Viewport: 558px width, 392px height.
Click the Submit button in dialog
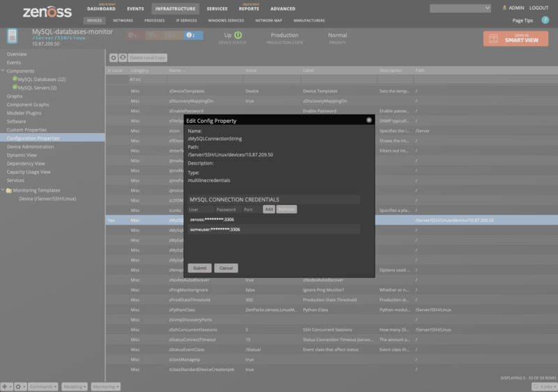tap(199, 268)
